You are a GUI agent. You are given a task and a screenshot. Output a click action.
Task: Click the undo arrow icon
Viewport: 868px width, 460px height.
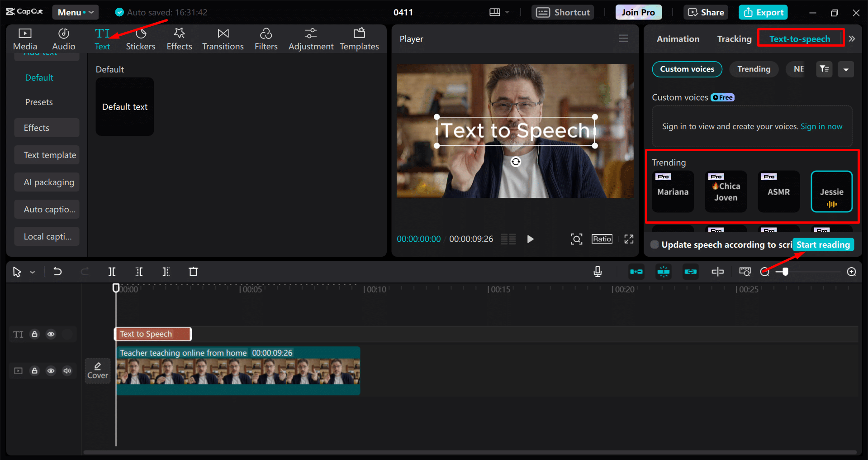57,272
